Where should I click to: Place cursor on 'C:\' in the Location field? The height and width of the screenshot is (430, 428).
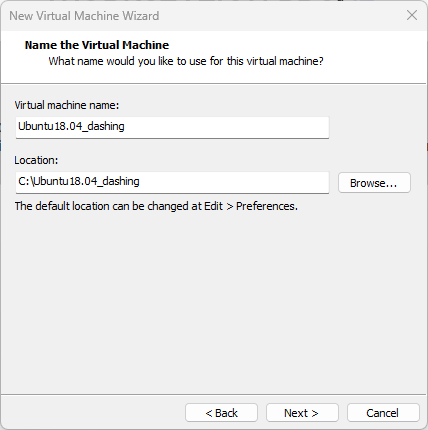point(25,182)
